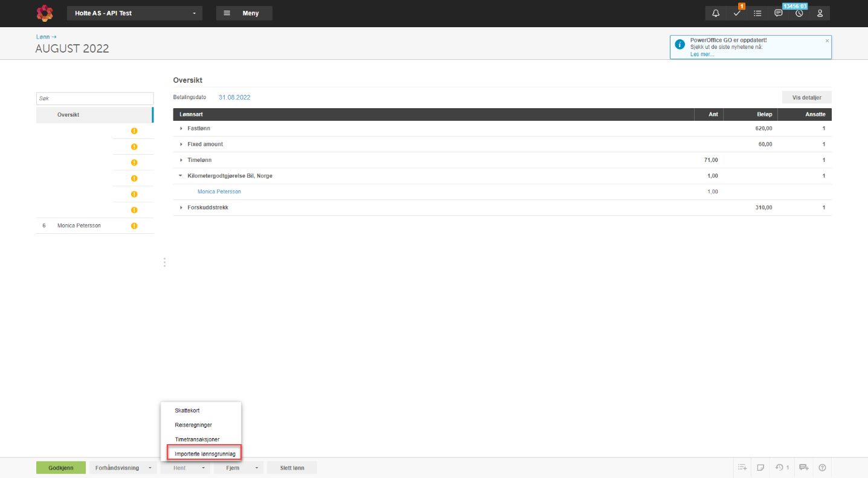Select Importerte lønnsgrunnlag from menu
This screenshot has width=868, height=478.
tap(205, 453)
